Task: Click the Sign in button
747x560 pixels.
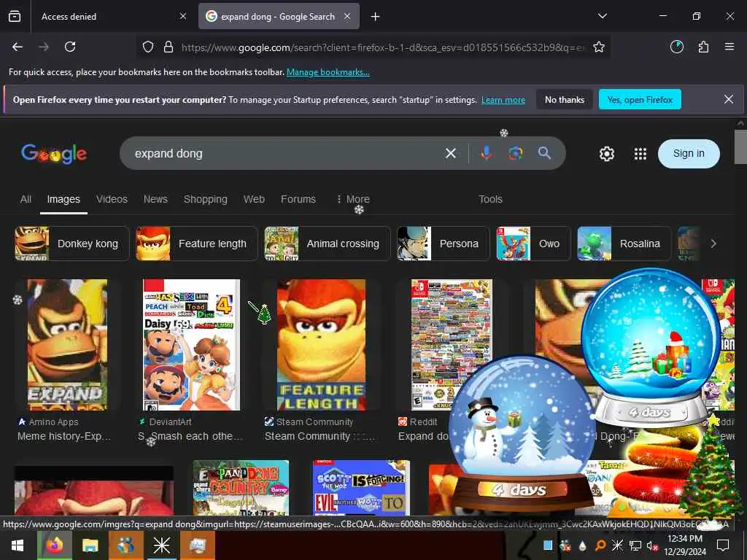Action: point(689,153)
